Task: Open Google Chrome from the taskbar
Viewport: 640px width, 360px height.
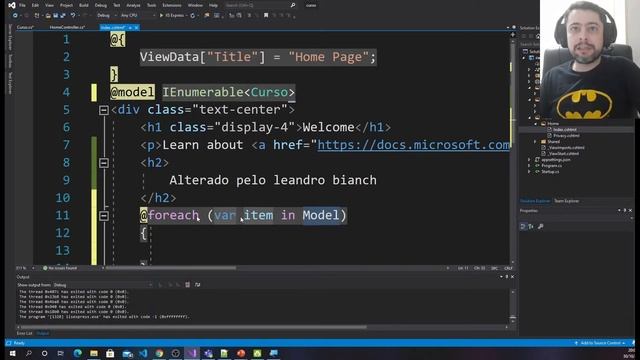Action: click(159, 353)
